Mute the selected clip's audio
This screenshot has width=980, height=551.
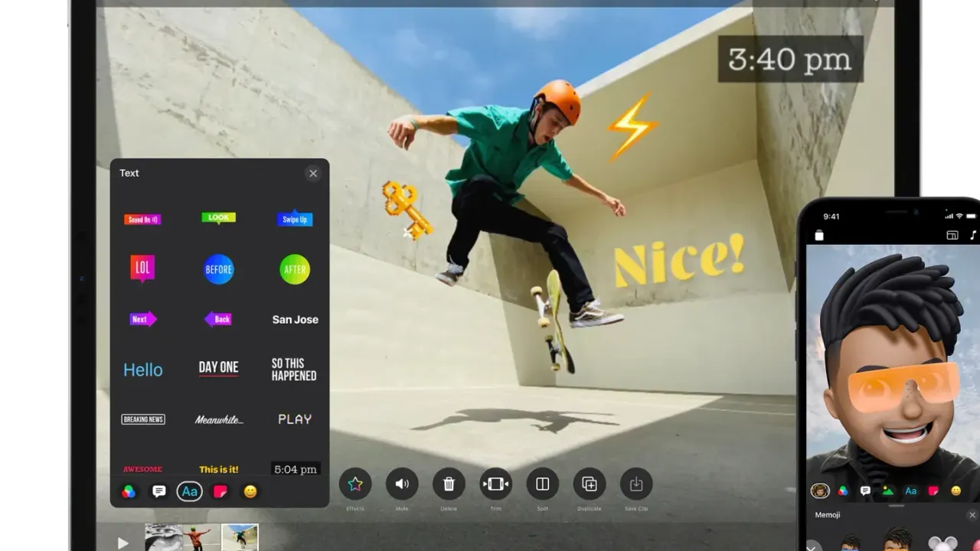[x=402, y=484]
